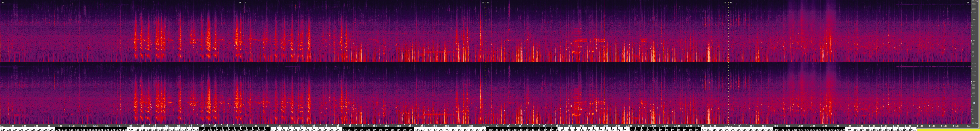The width and height of the screenshot is (980, 131).
Task: Click the corner icon at top-right of third spectrogram panel
Action: point(725,2)
